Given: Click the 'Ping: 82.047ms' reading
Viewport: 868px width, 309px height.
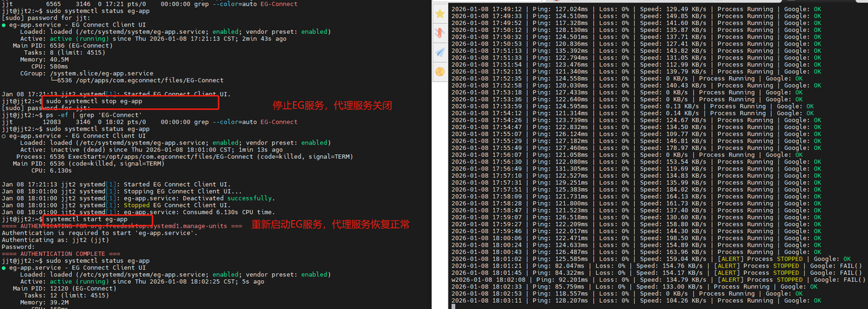Looking at the screenshot, I should [547, 266].
